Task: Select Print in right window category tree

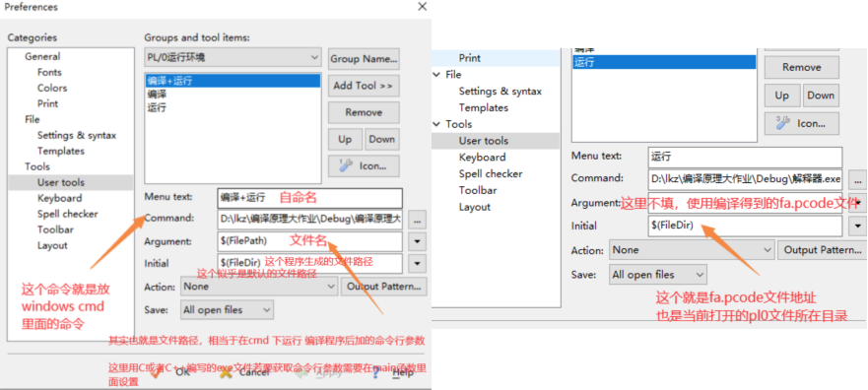Action: click(x=470, y=58)
